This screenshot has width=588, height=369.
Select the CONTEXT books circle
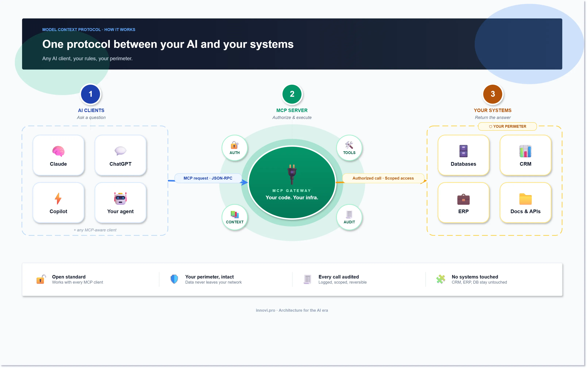click(x=235, y=217)
